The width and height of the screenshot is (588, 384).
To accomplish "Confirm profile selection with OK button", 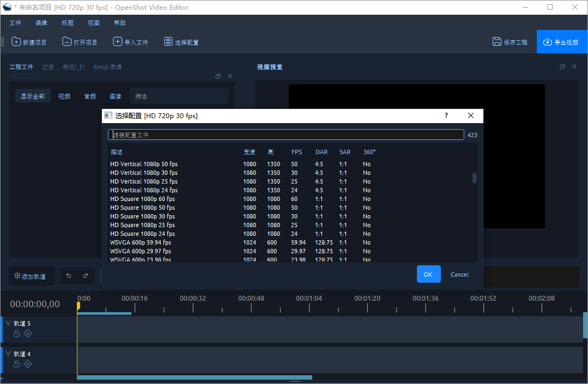I will [x=428, y=274].
